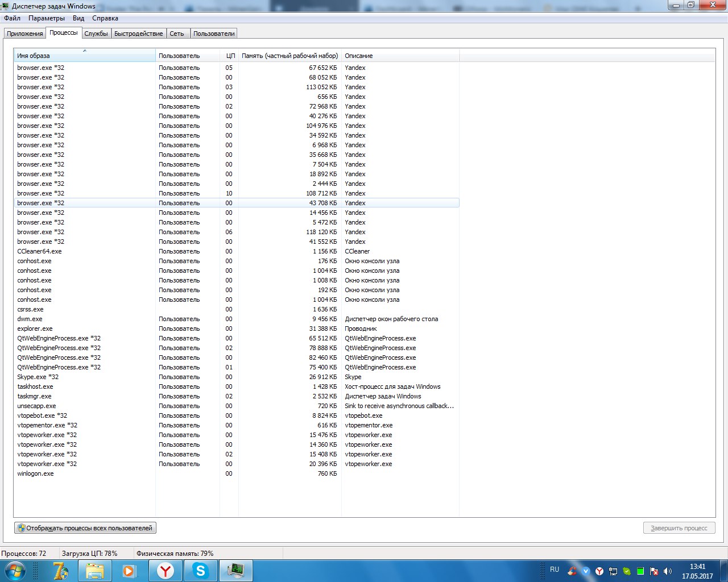Open Yandex Browser from the taskbar
The image size is (728, 582).
pyautogui.click(x=166, y=571)
